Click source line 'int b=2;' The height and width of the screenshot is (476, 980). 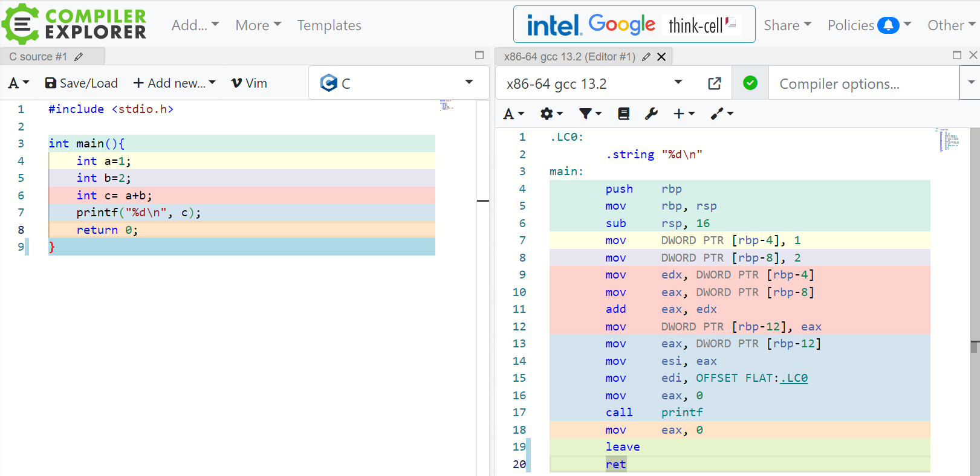103,178
